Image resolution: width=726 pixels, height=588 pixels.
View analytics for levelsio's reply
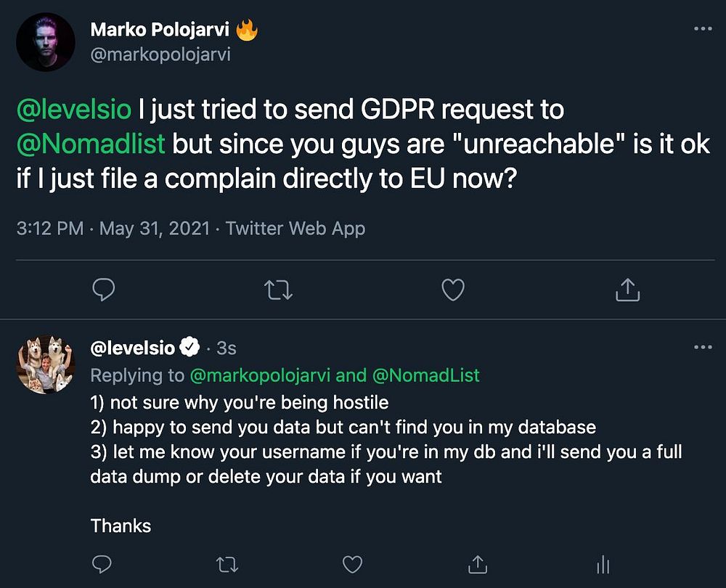(x=602, y=564)
